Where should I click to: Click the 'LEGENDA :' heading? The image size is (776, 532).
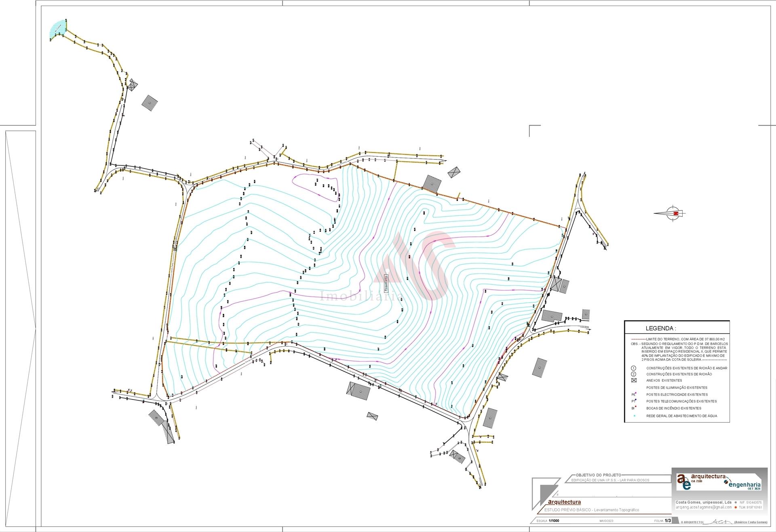point(661,328)
